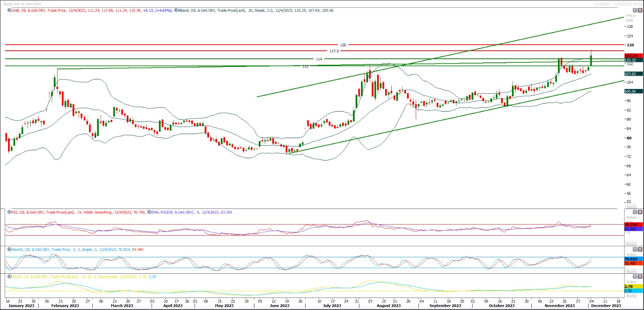Image resolution: width=644 pixels, height=310 pixels.
Task: Close the RSI indicator pane
Action: coord(640,212)
